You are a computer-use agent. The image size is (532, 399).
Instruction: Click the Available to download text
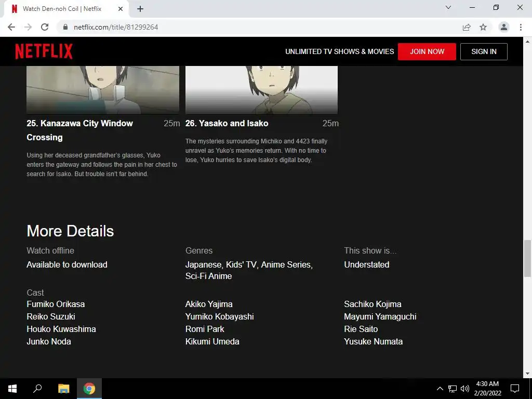pos(67,264)
